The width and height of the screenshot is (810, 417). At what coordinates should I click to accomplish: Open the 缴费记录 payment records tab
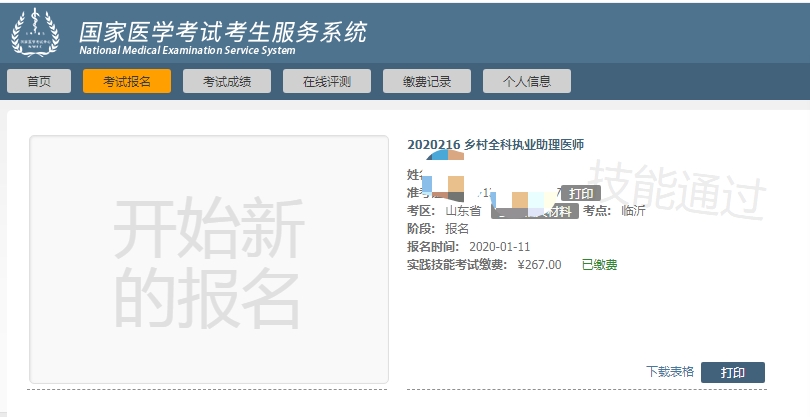427,82
